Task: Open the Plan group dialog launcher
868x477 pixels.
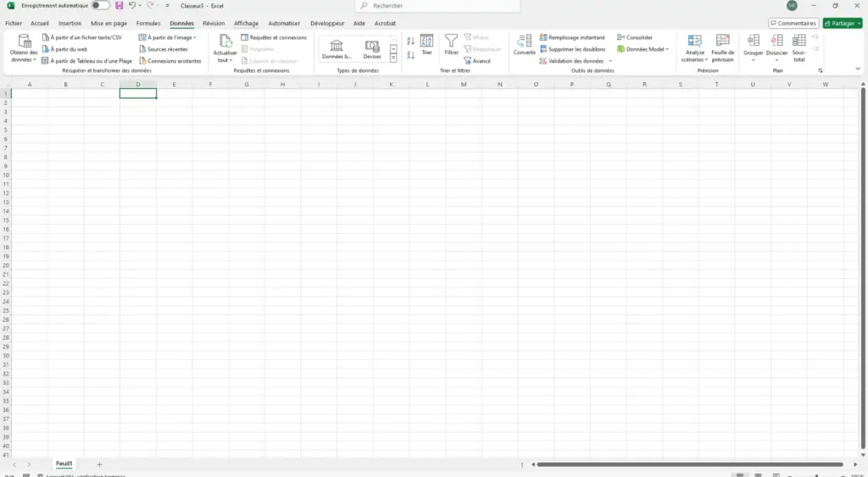Action: (821, 71)
